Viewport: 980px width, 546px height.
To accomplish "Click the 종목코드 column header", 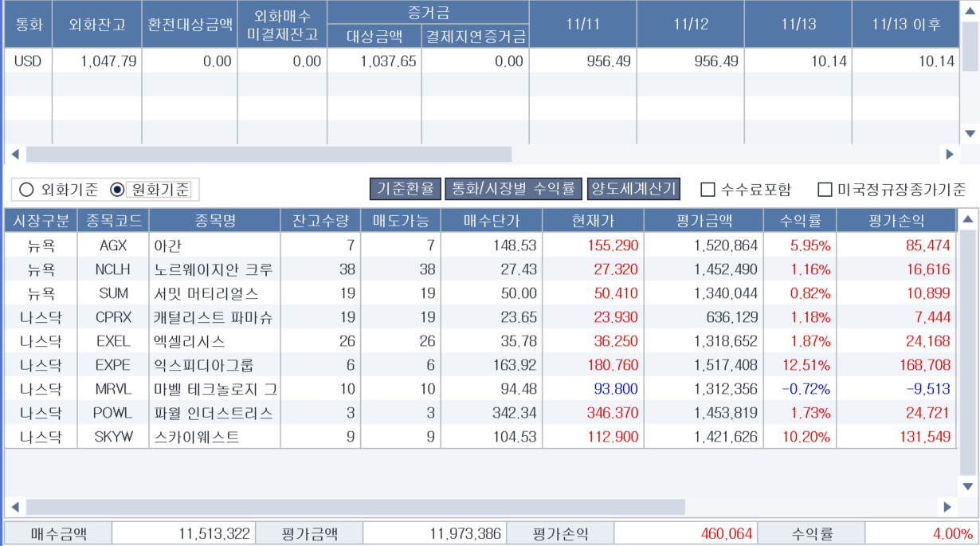I will (112, 221).
